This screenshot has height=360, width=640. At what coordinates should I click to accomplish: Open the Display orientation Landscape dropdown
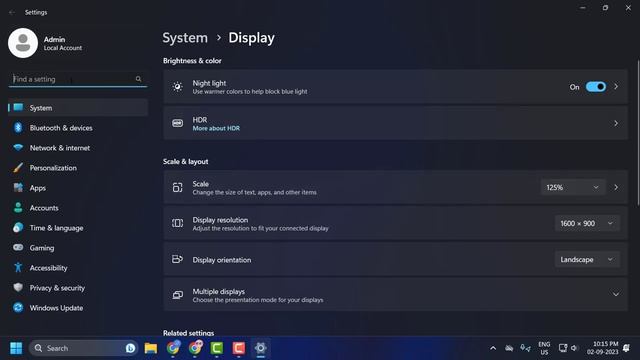587,259
